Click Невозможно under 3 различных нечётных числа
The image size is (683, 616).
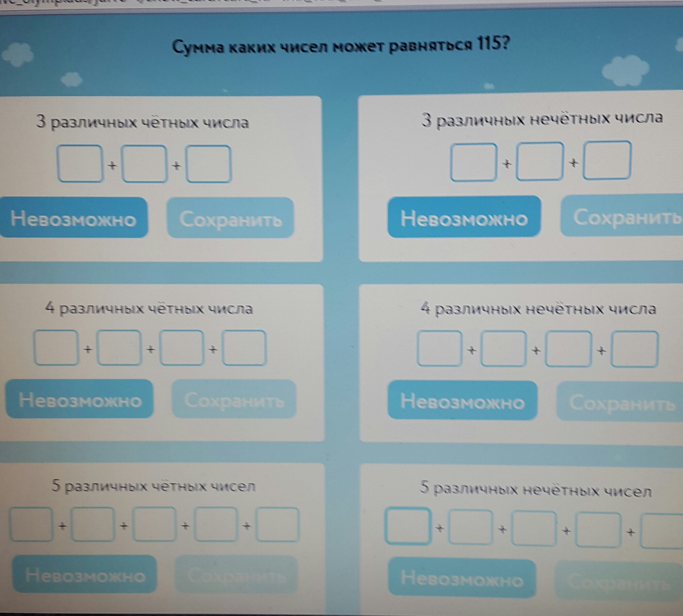[x=464, y=217]
